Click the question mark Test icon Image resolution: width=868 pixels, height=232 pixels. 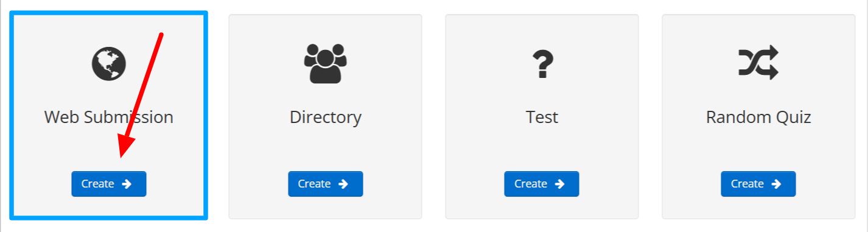(x=542, y=64)
